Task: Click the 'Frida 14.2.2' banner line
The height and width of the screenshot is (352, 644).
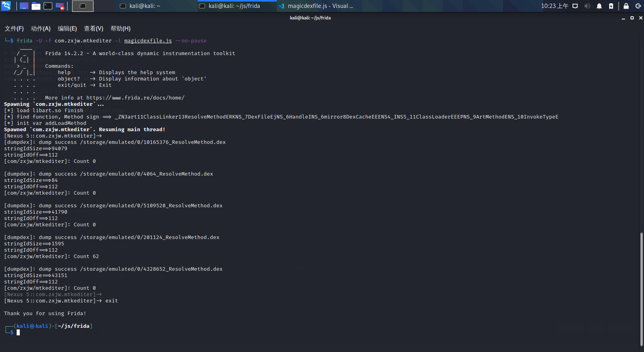Action: tap(140, 54)
